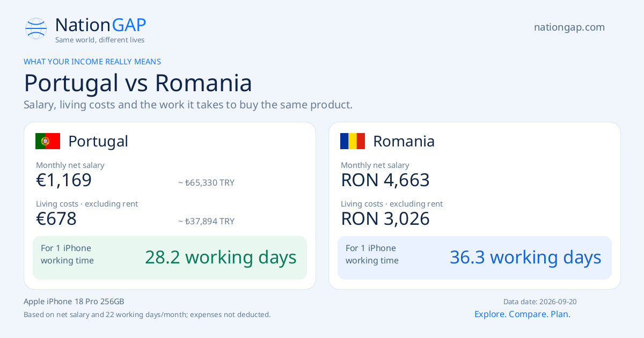Select the 22 working days/month footnote
The height and width of the screenshot is (338, 644).
[147, 315]
